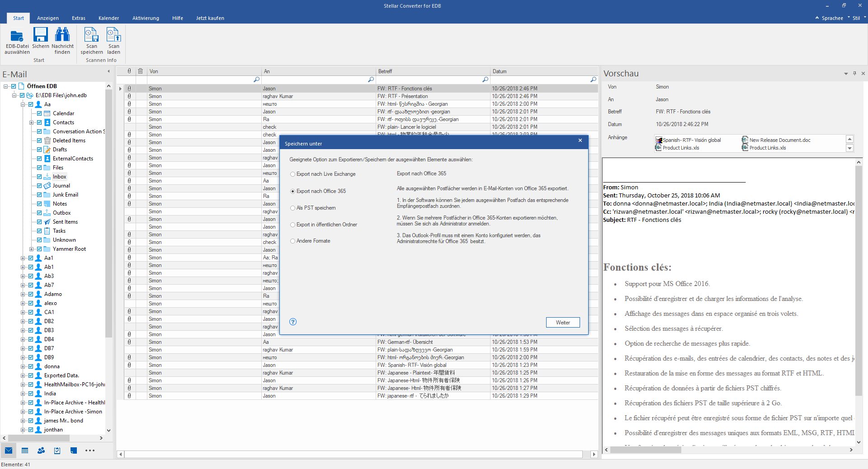Open the Kalender ribbon tab
This screenshot has height=469, width=868.
click(108, 18)
